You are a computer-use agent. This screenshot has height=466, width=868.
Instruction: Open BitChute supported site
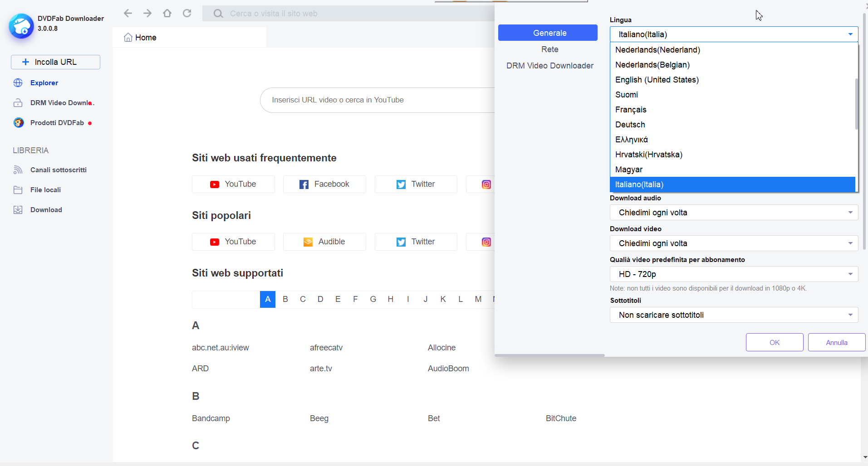pos(561,418)
